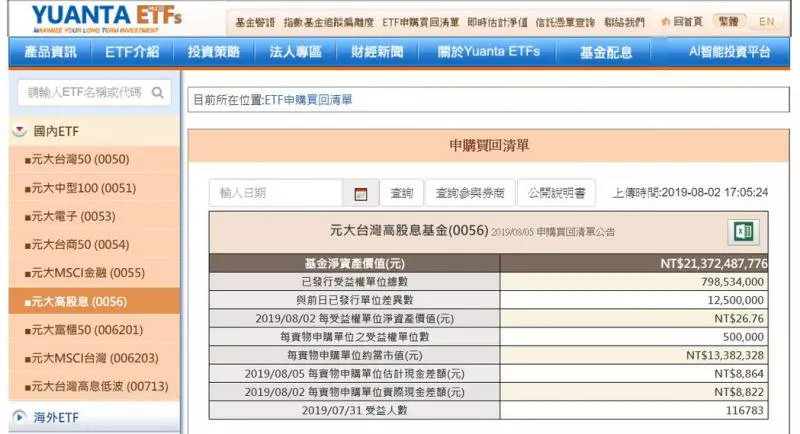Screen dimensions: 800x434
Task: Click the 基金警語 top link
Action: (255, 22)
